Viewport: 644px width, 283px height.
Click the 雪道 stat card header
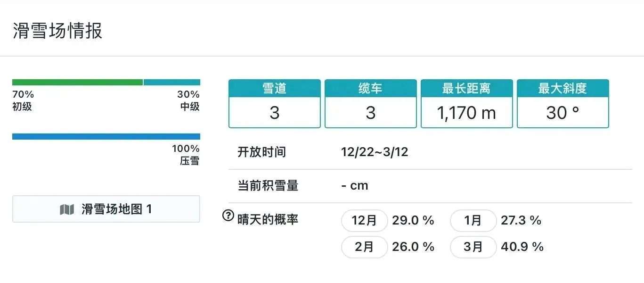(275, 88)
